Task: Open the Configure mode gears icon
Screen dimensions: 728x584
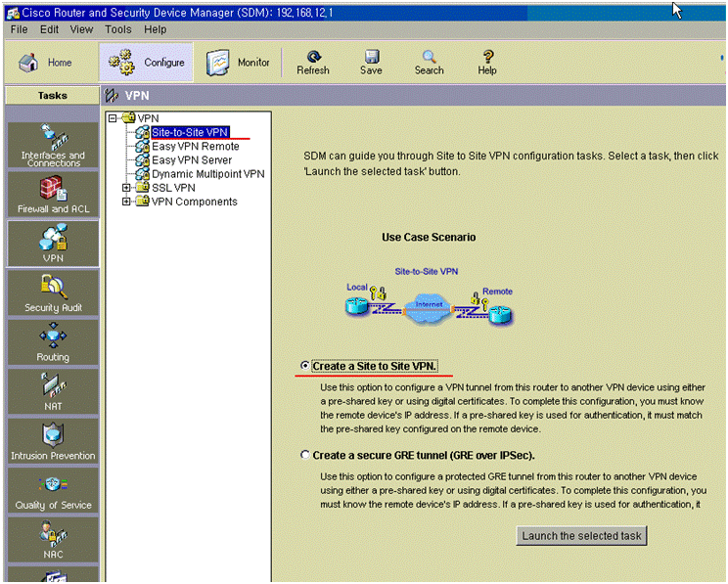Action: pyautogui.click(x=121, y=63)
